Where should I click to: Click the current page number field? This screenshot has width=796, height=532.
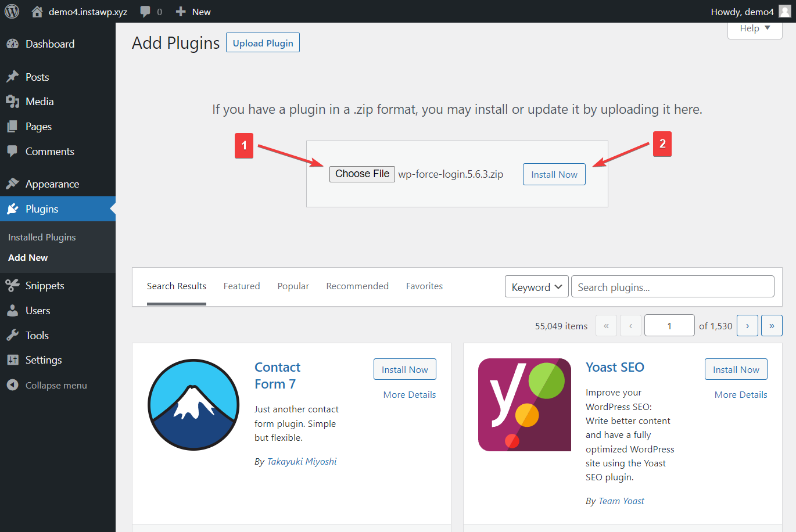pos(669,326)
